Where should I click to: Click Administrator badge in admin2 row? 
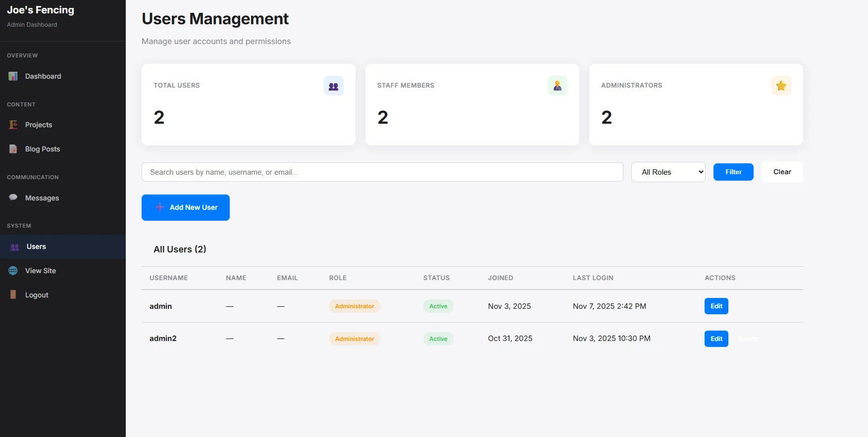tap(355, 339)
